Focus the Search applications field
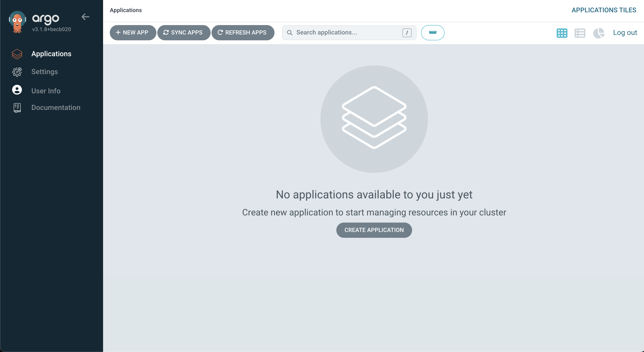The width and height of the screenshot is (644, 352). 348,32
